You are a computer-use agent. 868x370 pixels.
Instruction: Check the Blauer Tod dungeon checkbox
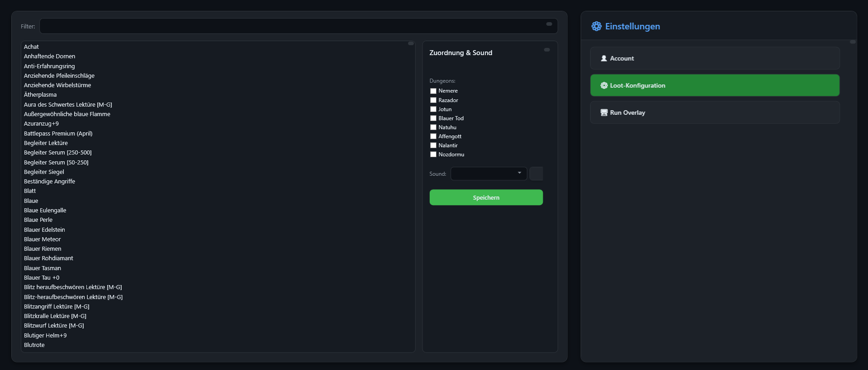coord(433,118)
